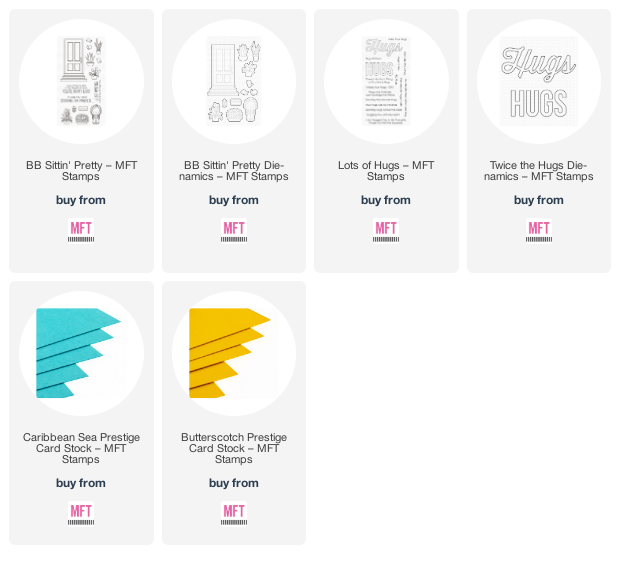
Task: Click MFT logo under BB Sittin' Pretty stamps
Action: tap(81, 231)
